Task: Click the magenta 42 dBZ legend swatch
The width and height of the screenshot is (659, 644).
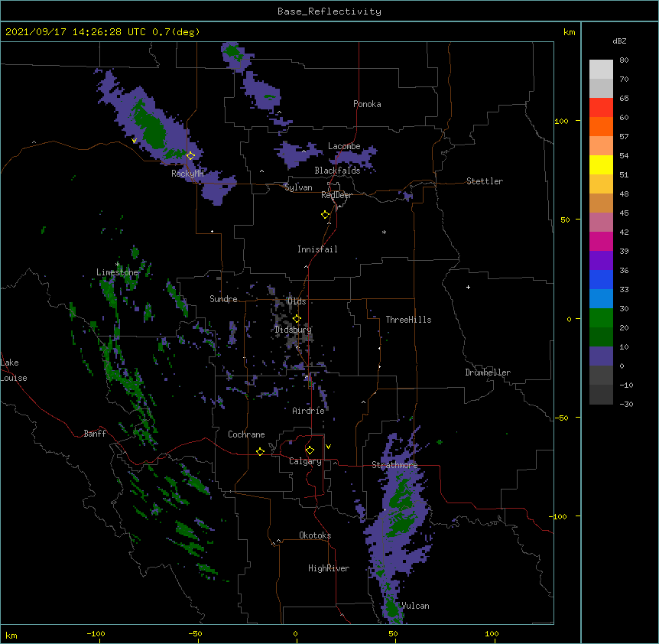Action: coord(601,241)
